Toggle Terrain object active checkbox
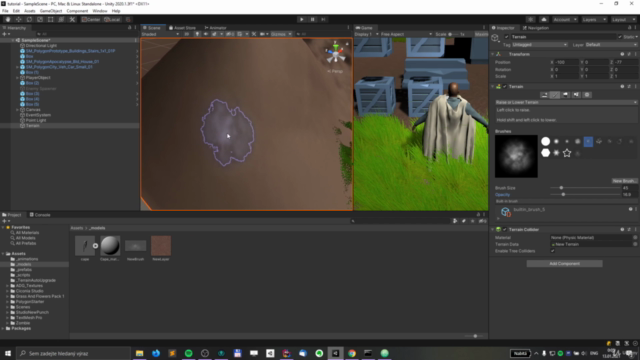The height and width of the screenshot is (360, 640). pos(507,37)
